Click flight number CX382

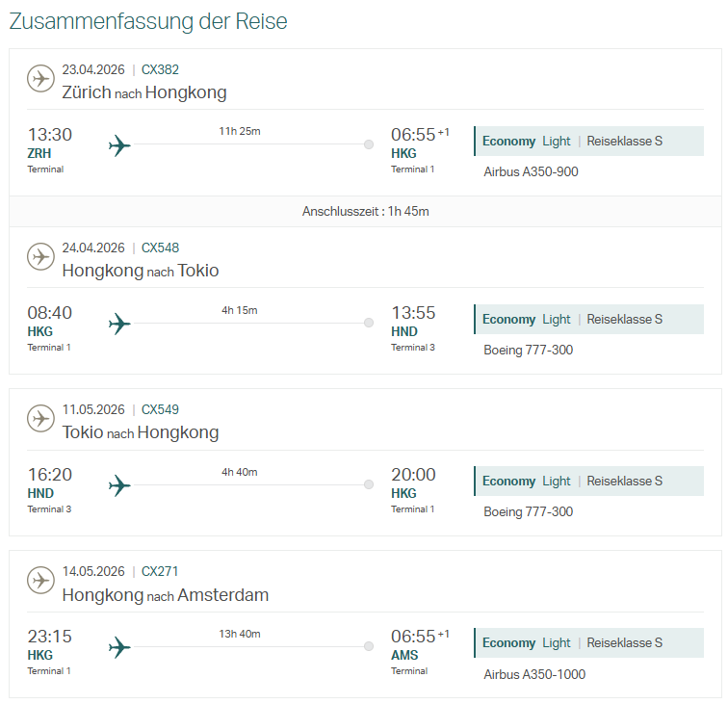click(160, 69)
